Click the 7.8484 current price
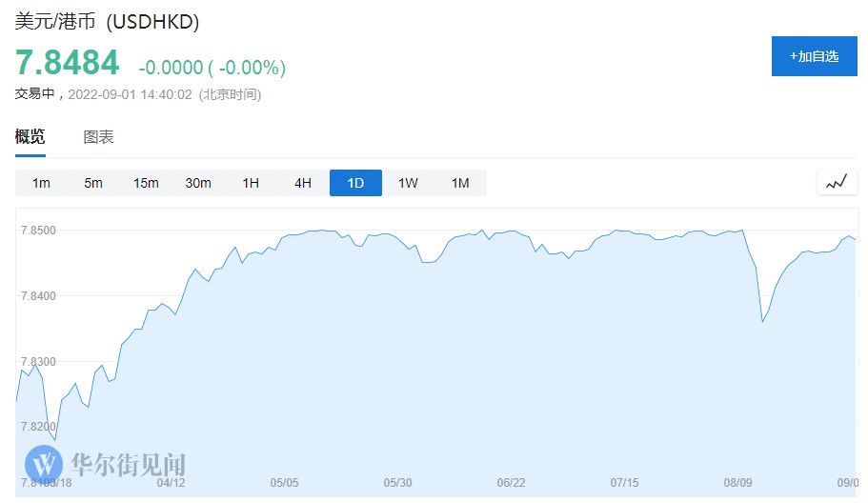Screen dimensions: 868x503 tap(67, 63)
